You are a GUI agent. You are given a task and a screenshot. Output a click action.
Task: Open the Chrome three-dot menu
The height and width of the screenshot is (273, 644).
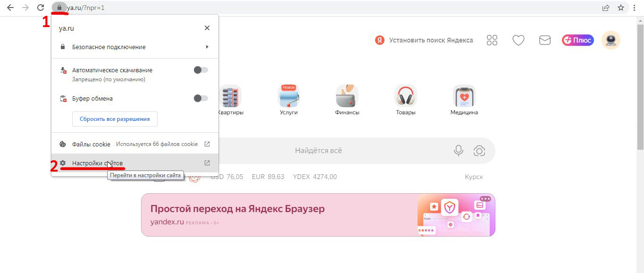coord(634,8)
